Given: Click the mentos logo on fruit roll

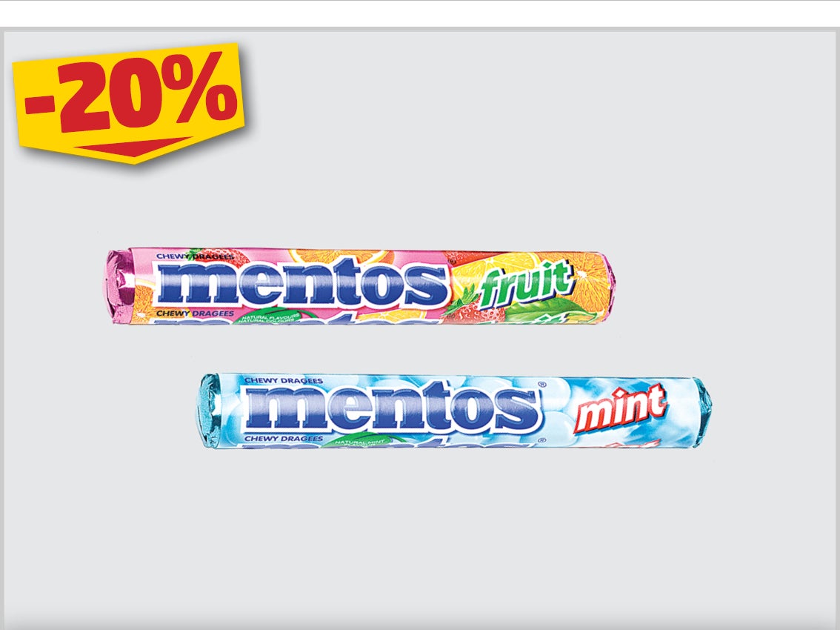Looking at the screenshot, I should tap(301, 282).
